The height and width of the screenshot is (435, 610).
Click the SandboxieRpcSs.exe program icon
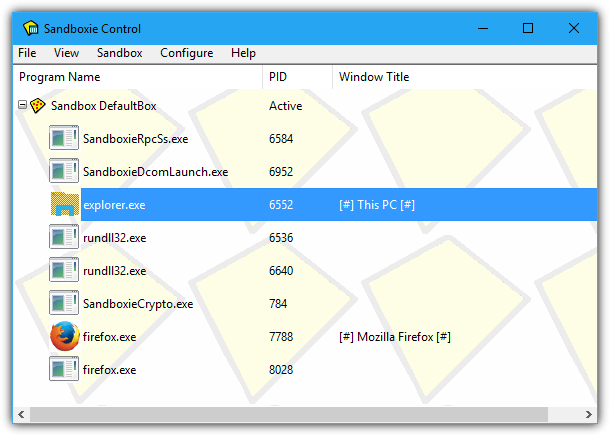coord(64,138)
